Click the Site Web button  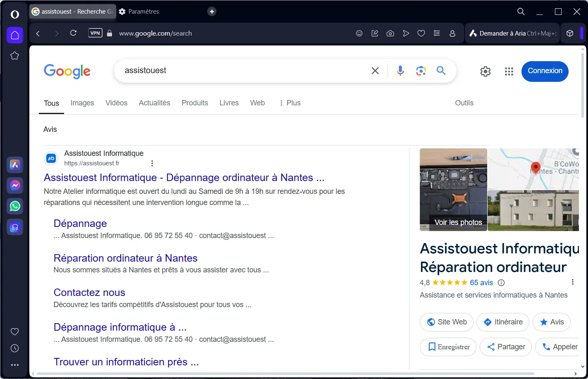tap(447, 322)
